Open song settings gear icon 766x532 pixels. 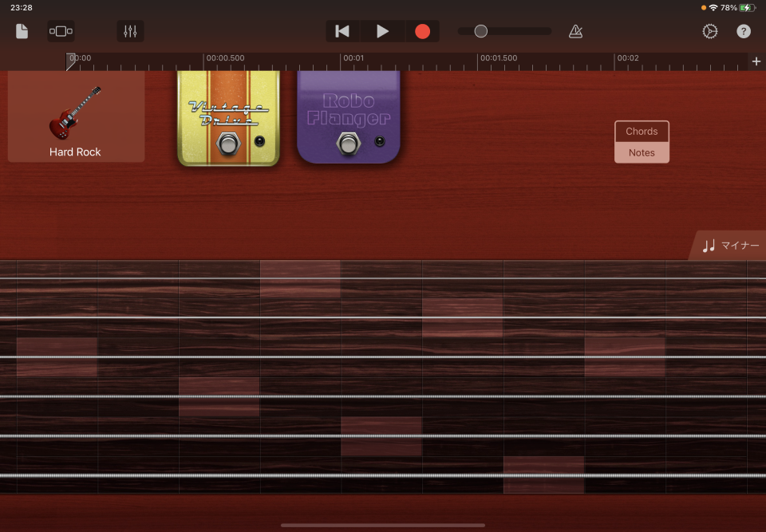pos(709,32)
